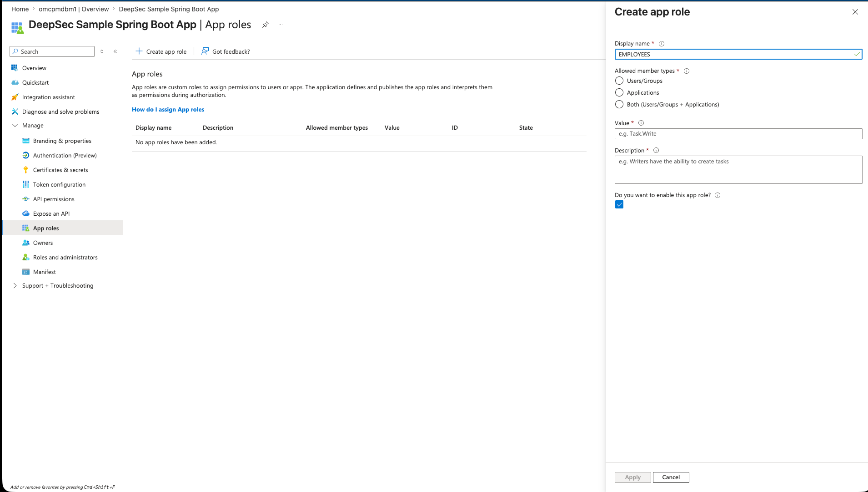
Task: Open Quickstart in the sidebar
Action: [x=35, y=82]
